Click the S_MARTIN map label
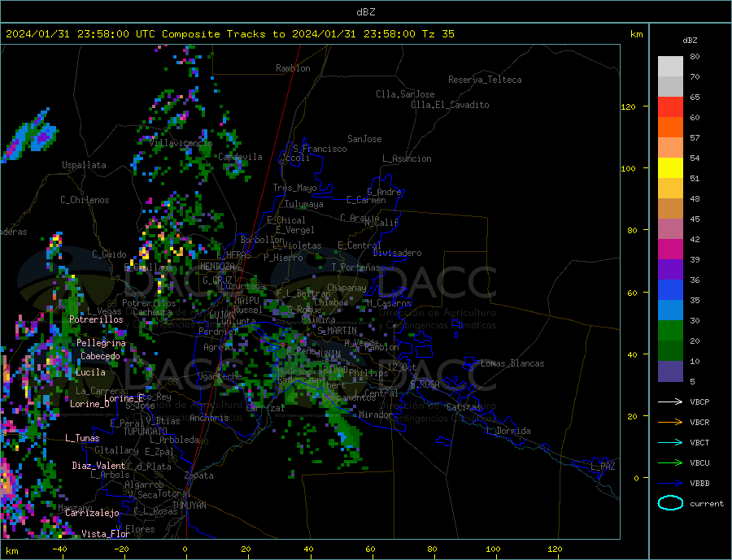732x560 pixels. pos(337,331)
